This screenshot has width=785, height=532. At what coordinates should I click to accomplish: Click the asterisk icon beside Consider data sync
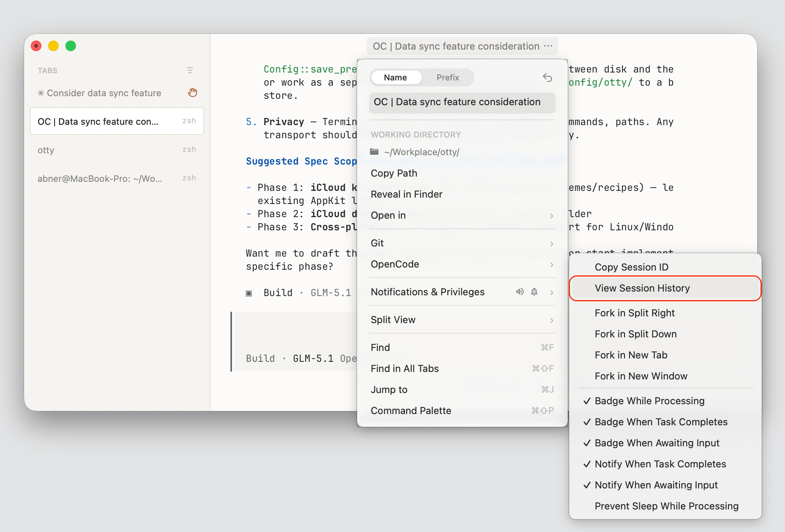41,93
